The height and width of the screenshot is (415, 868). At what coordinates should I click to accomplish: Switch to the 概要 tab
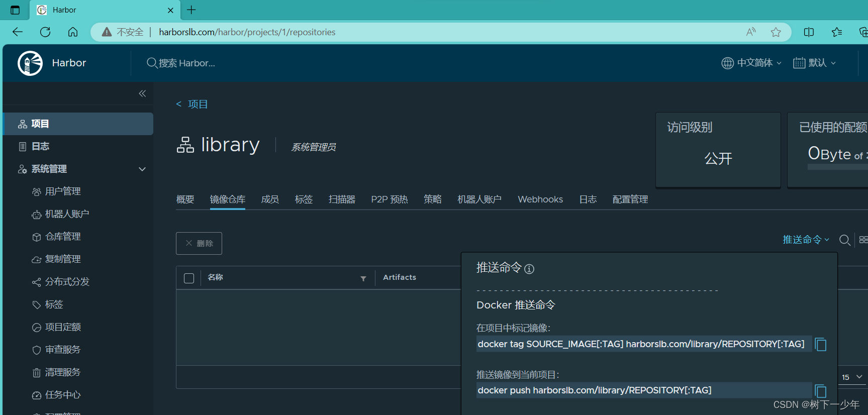[185, 199]
